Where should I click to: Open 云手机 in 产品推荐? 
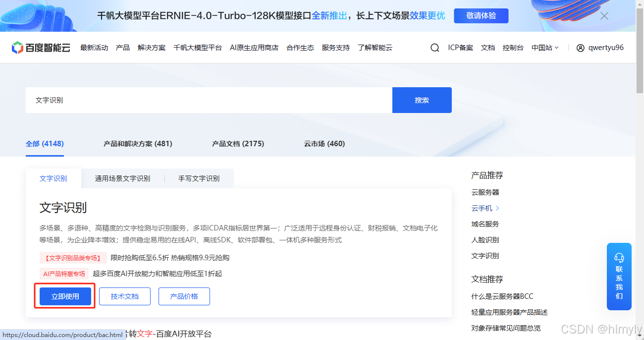(x=482, y=208)
